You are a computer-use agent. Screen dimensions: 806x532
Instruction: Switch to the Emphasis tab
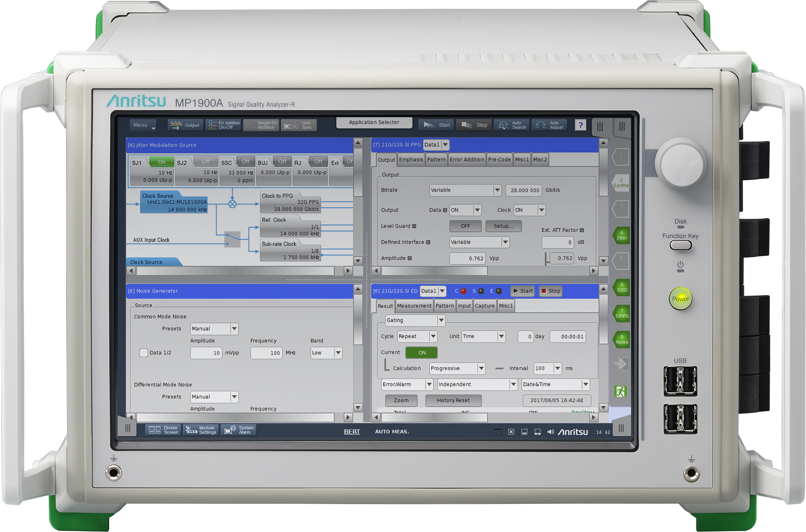click(411, 159)
